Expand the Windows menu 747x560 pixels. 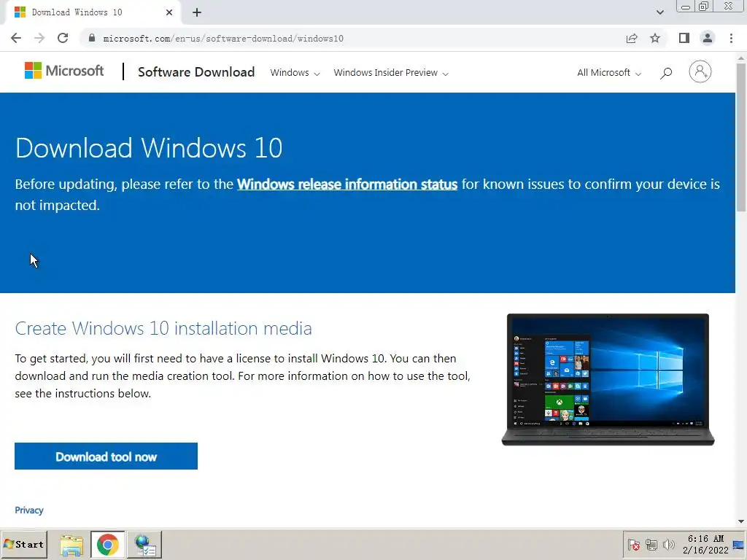point(295,72)
